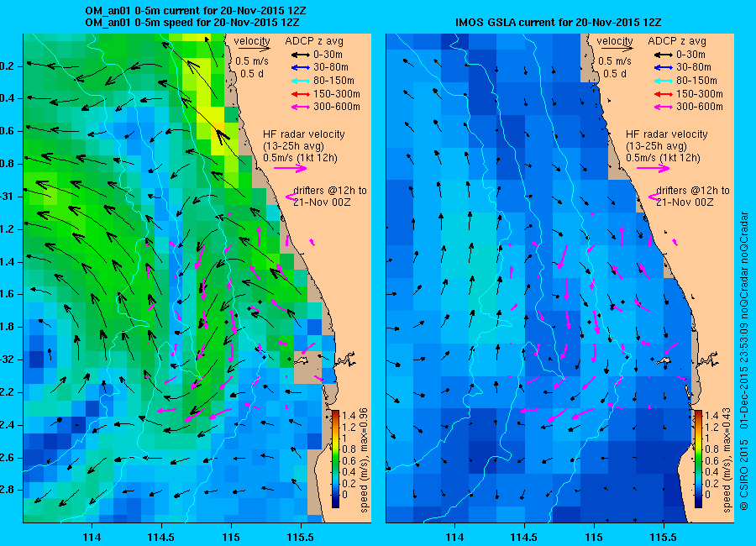The image size is (756, 546).
Task: Click longitude label '114' under the right map
Action: tap(454, 538)
